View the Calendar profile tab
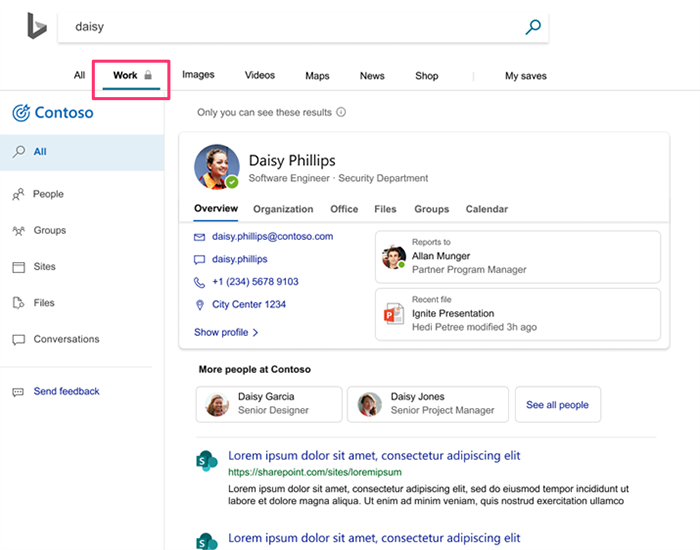 coord(487,209)
